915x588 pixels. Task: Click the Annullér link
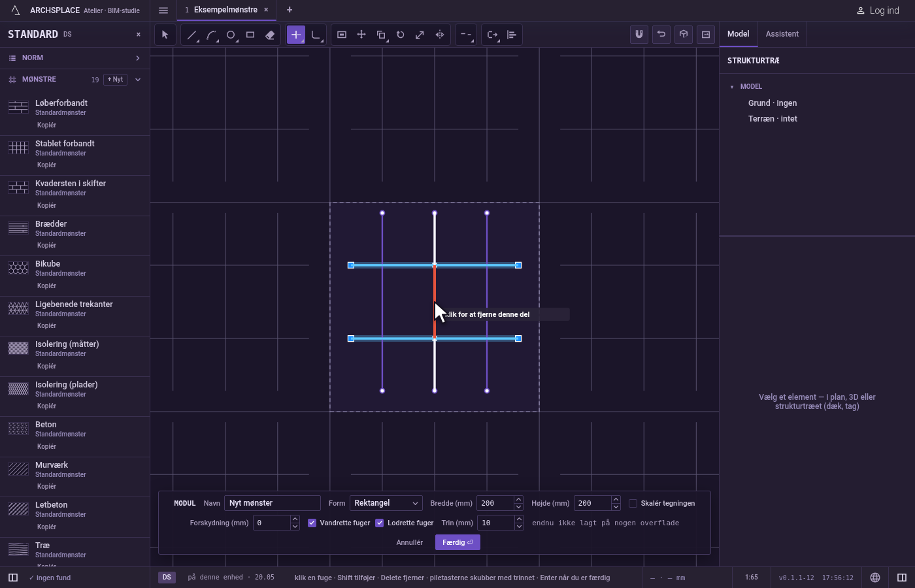[410, 542]
